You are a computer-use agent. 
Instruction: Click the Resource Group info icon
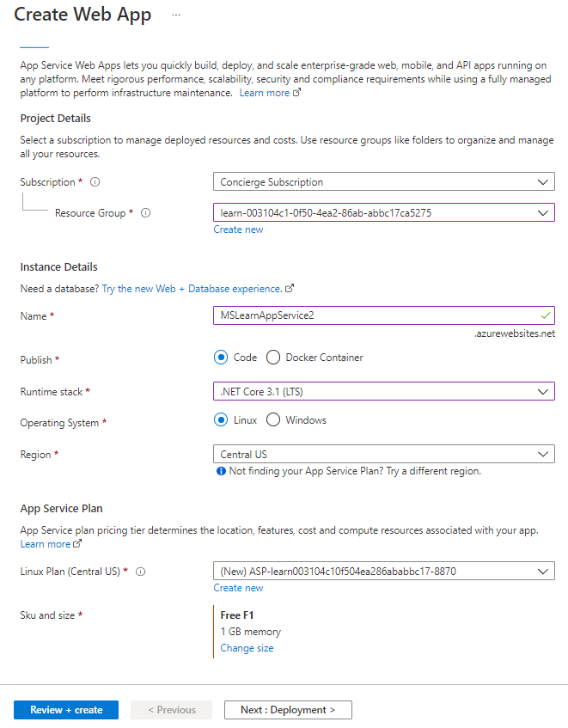coord(145,213)
